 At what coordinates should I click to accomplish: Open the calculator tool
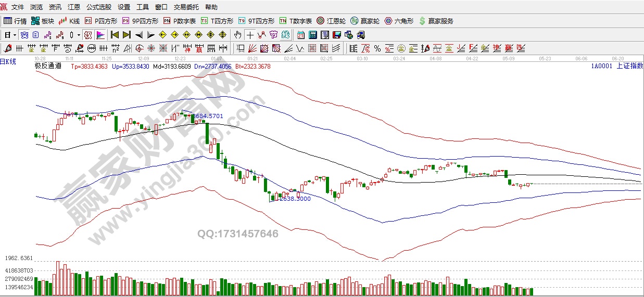tap(312, 35)
